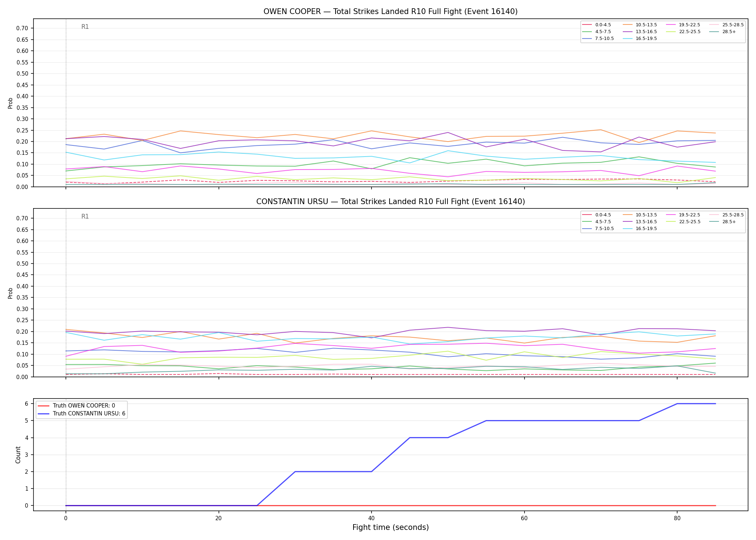Pick the 13.5-16.5 legend entry in Constantin Ursu chart
This screenshot has width=756, height=540.
[x=640, y=222]
